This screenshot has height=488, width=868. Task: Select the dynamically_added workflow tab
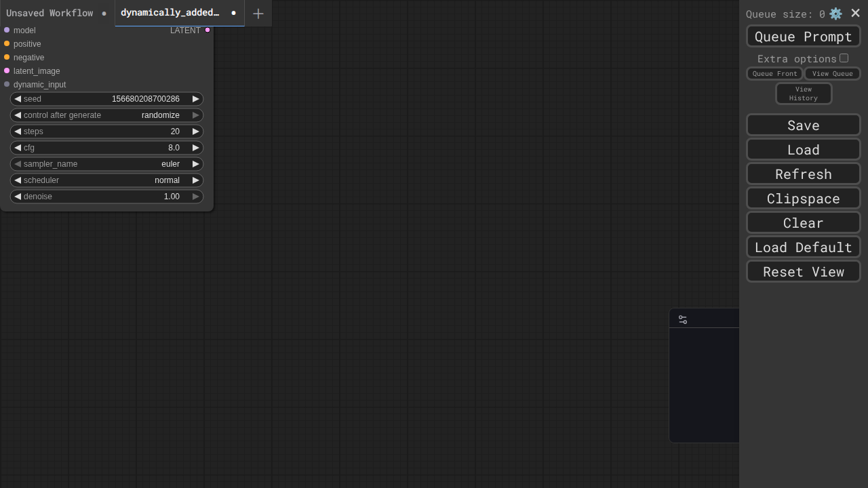tap(170, 13)
